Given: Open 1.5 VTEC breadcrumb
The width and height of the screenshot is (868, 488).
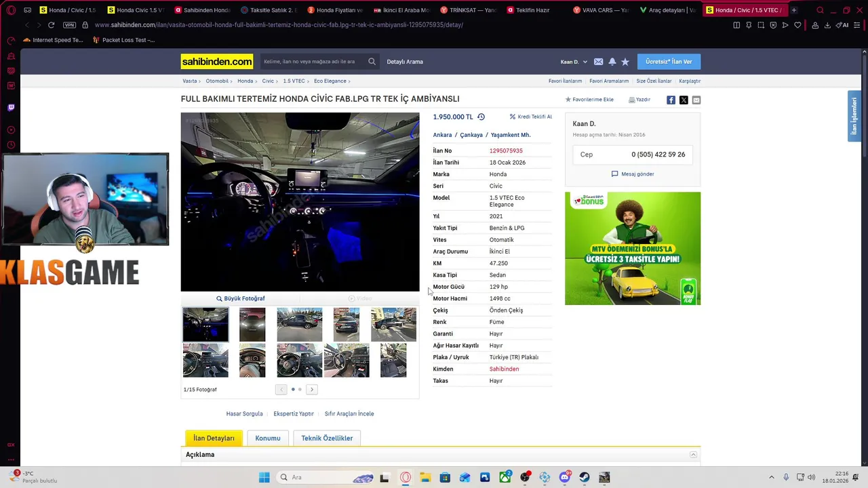Looking at the screenshot, I should pos(294,81).
